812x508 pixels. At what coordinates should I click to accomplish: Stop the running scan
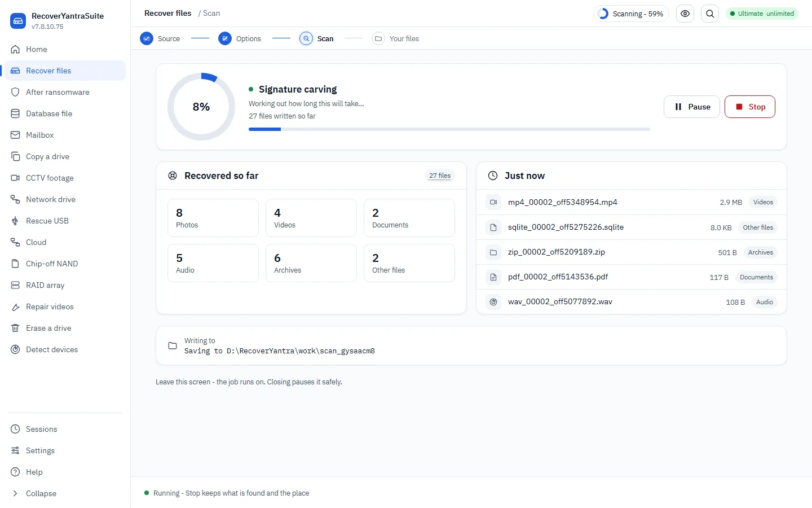(750, 107)
